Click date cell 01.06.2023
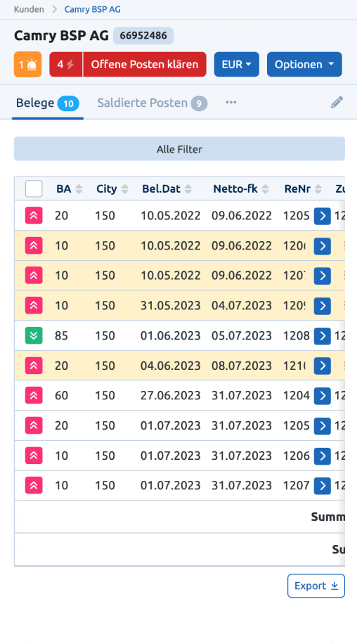 click(x=171, y=335)
